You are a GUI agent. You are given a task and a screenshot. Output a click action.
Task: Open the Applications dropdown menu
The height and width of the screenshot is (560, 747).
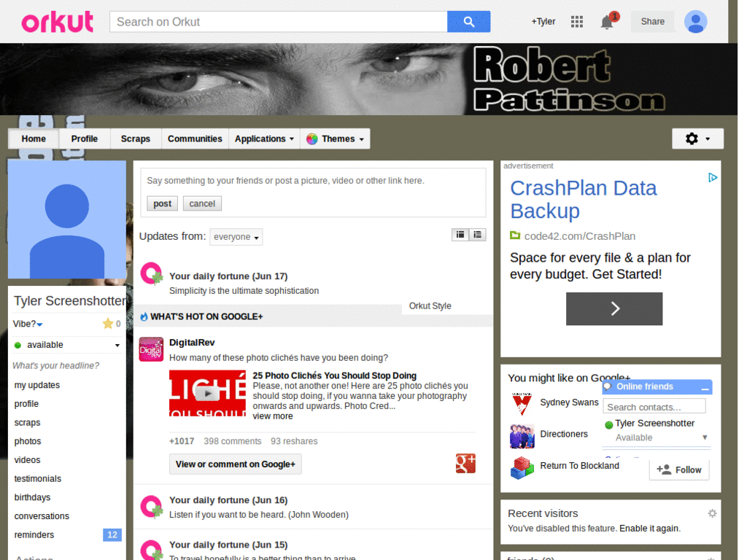point(264,139)
